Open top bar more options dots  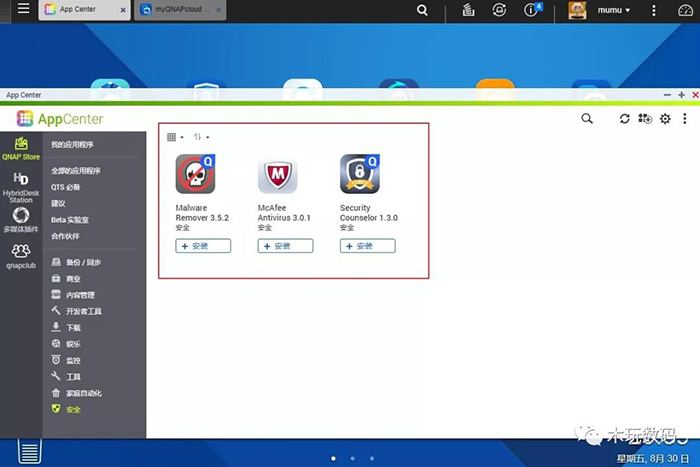tap(654, 10)
